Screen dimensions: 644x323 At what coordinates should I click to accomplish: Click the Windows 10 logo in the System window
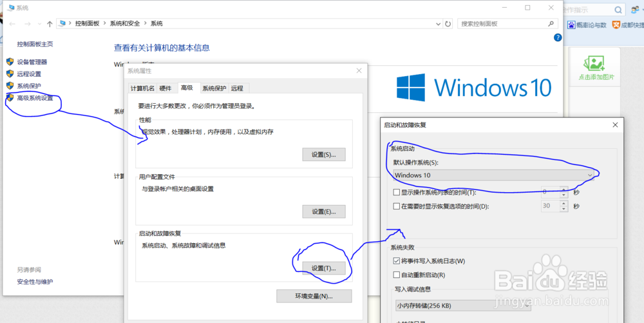[474, 88]
